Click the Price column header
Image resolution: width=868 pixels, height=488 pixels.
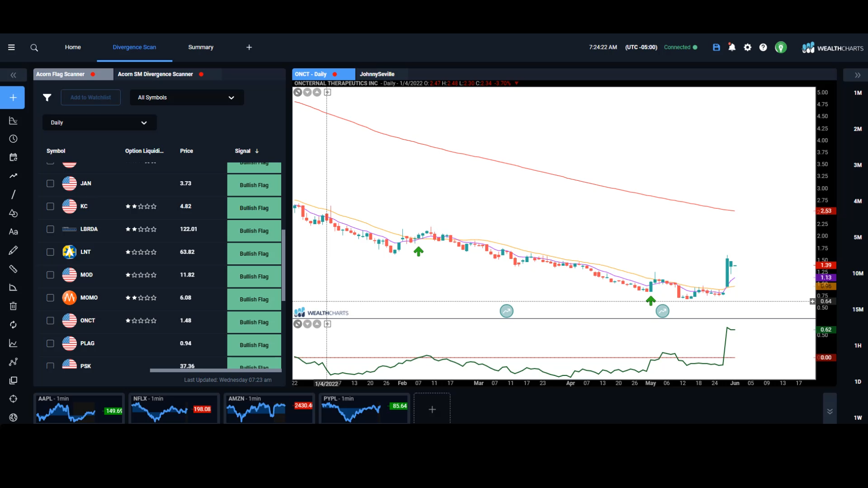coord(186,151)
